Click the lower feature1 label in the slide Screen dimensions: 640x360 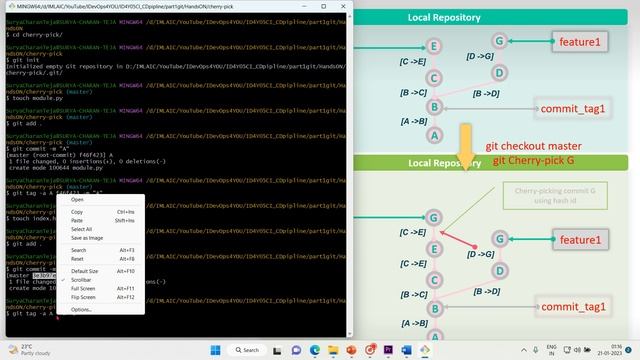[x=580, y=240]
